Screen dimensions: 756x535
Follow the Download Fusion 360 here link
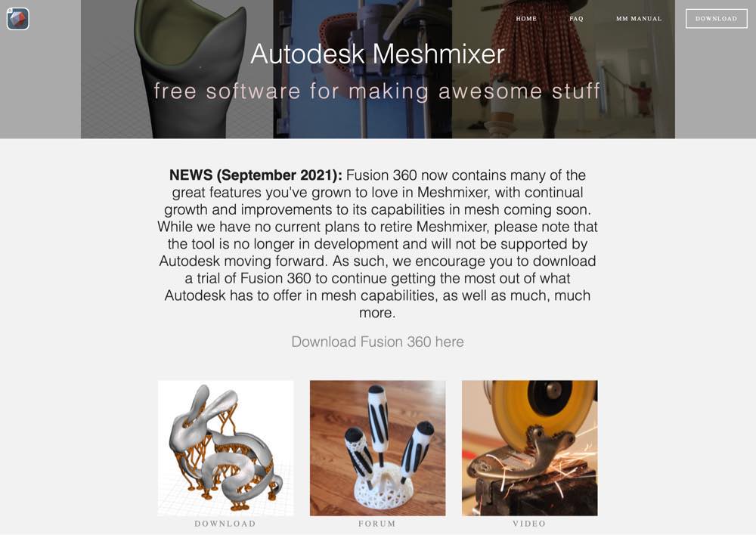pyautogui.click(x=377, y=342)
